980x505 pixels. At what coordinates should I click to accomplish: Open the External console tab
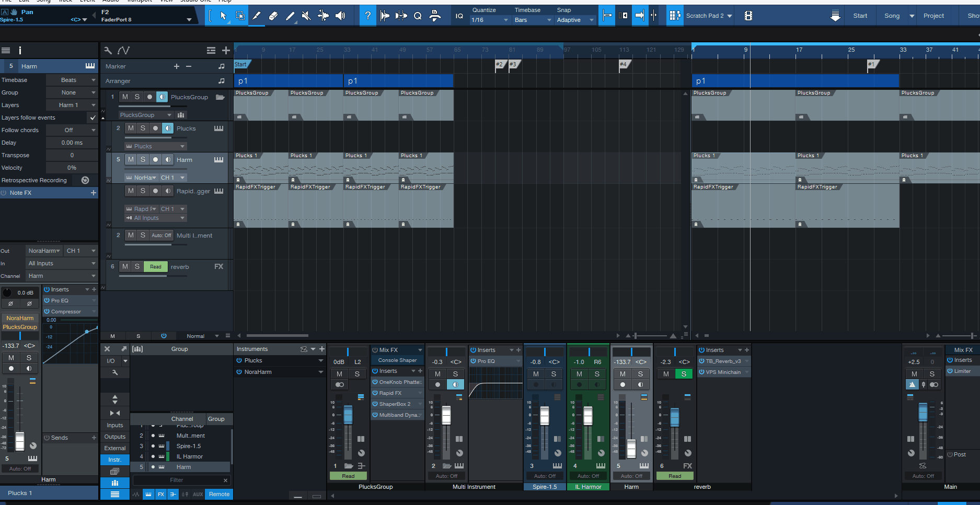(115, 448)
